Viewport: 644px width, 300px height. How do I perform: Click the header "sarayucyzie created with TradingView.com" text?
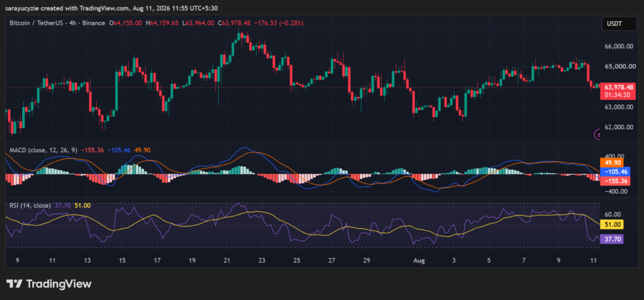pos(66,8)
